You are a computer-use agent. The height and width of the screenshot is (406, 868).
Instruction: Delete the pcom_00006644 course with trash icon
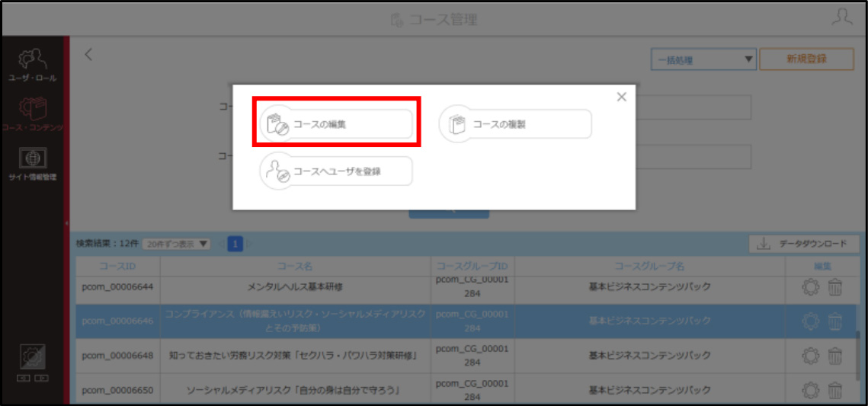click(835, 288)
